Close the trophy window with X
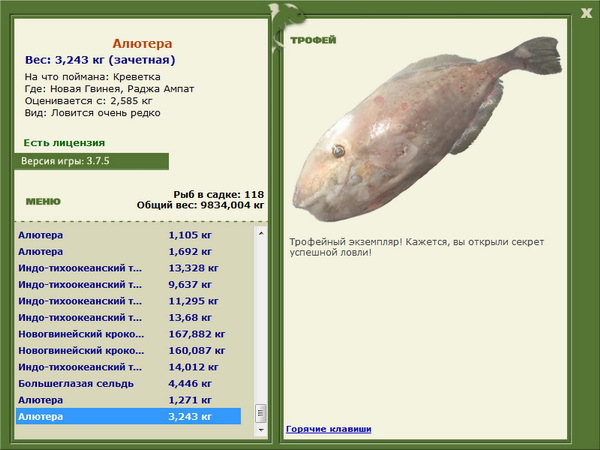The height and width of the screenshot is (450, 600). 586,13
